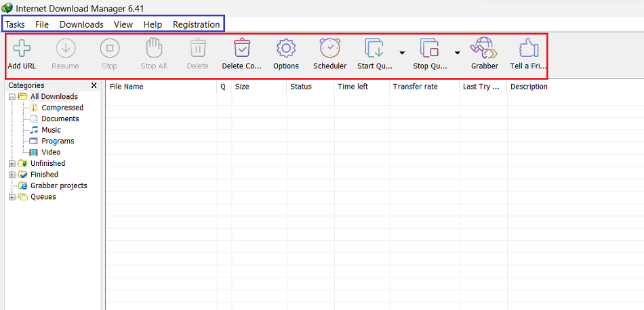Image resolution: width=644 pixels, height=310 pixels.
Task: Click the Start Queue icon
Action: pos(374,49)
